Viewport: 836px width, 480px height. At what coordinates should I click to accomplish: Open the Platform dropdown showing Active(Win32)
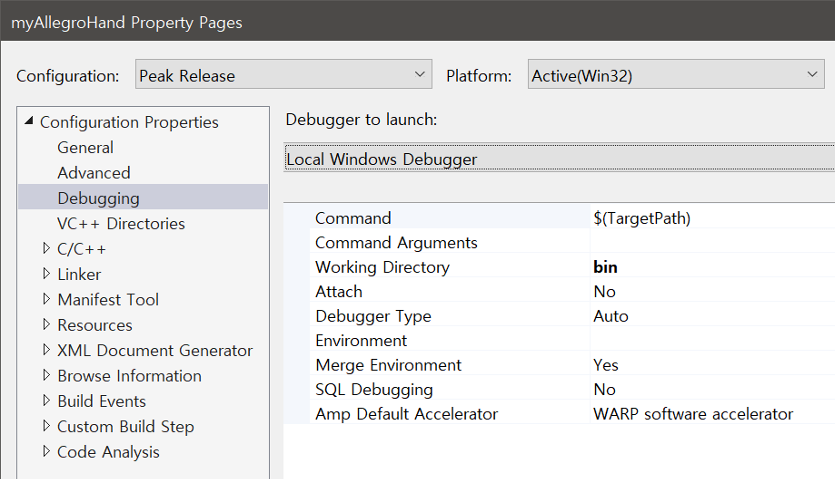point(676,75)
